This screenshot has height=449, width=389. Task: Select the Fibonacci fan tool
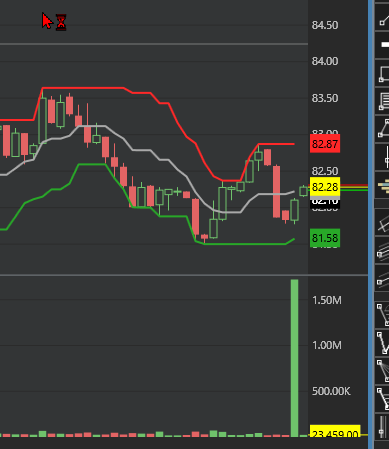[x=383, y=371]
